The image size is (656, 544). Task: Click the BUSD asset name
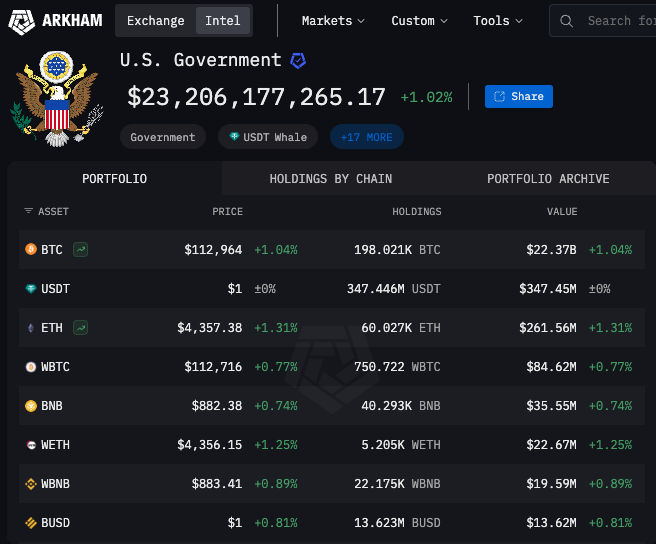coord(55,523)
